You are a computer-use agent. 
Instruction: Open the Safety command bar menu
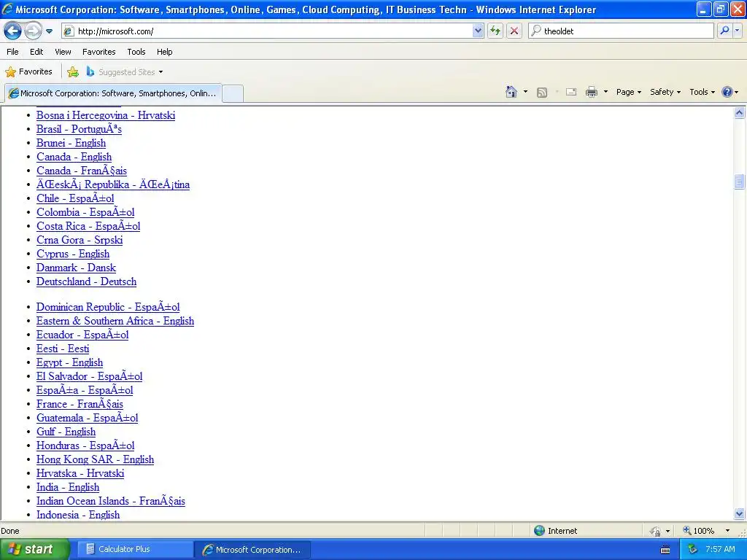tap(665, 92)
